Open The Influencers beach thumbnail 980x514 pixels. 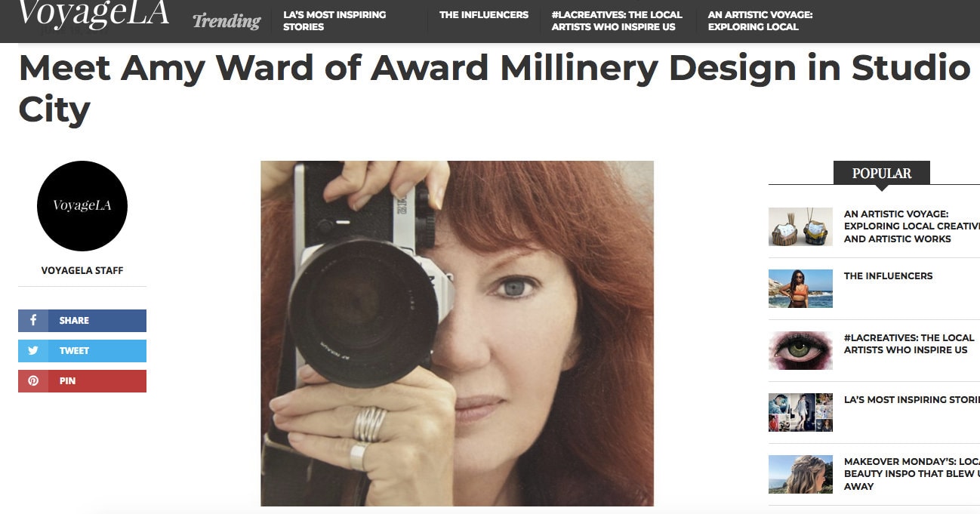tap(800, 288)
